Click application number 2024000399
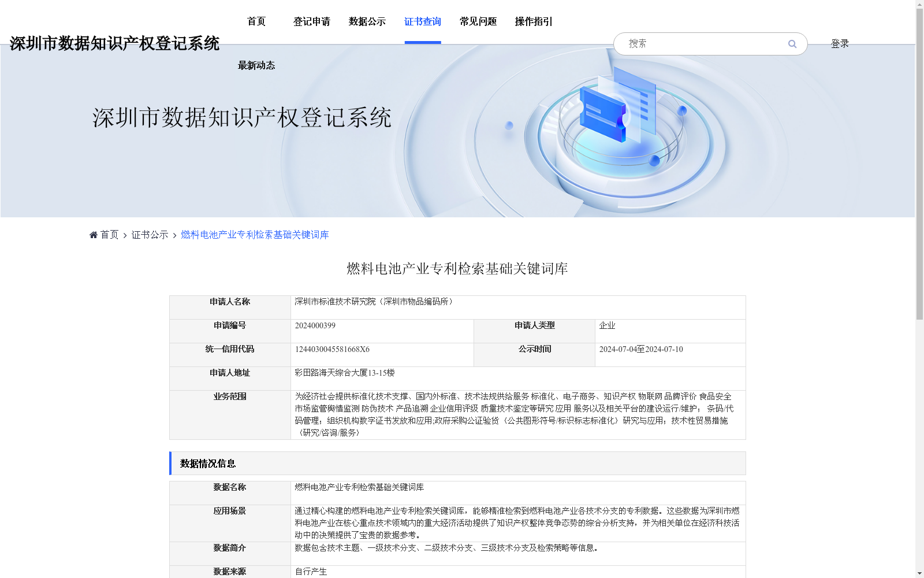 coord(315,325)
